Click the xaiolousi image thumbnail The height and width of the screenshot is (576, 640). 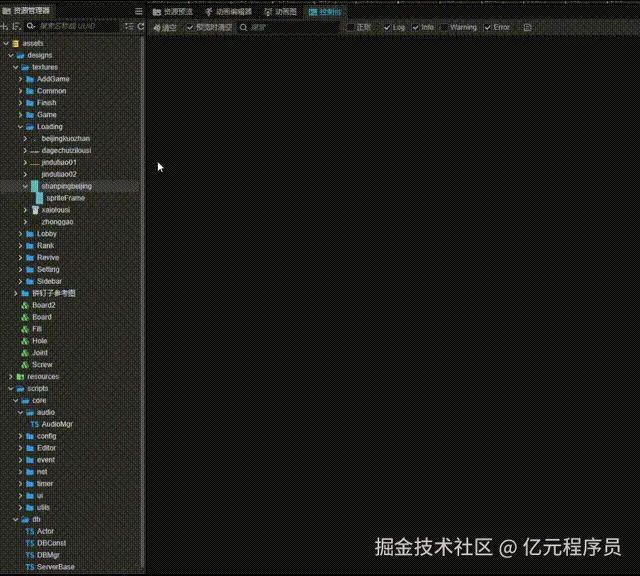tap(35, 210)
